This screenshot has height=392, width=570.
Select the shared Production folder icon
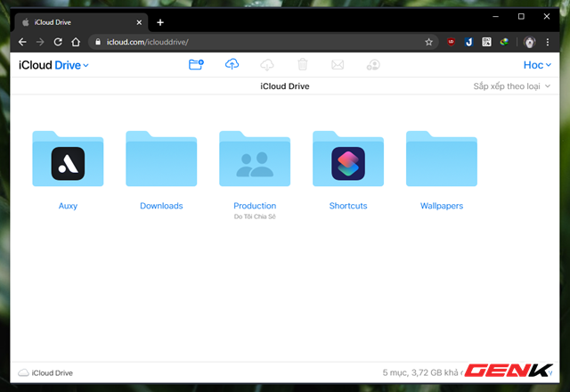pyautogui.click(x=255, y=159)
